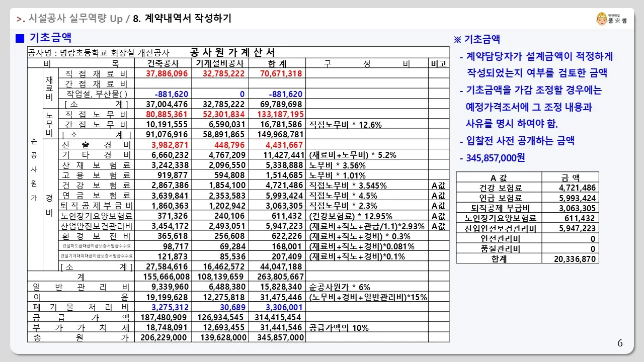Click the formula '(재료비+직노+경비)*0.1%'
The width and height of the screenshot is (644, 362).
coord(358,256)
